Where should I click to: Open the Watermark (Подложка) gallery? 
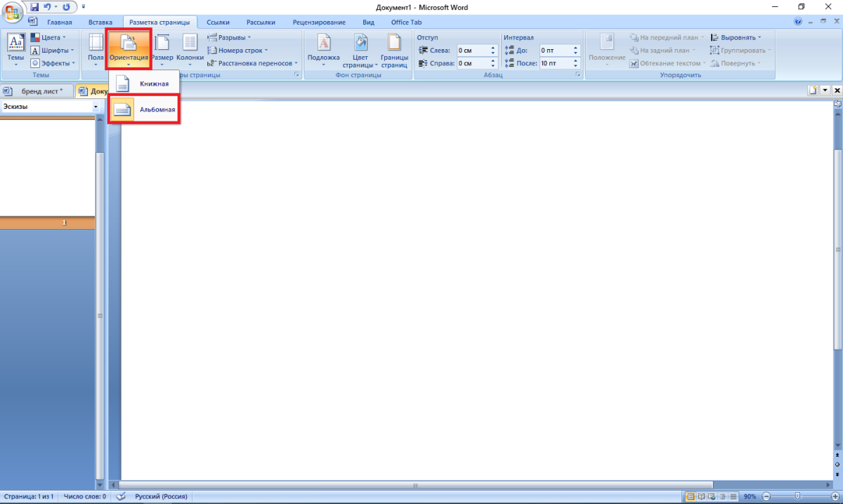point(323,51)
